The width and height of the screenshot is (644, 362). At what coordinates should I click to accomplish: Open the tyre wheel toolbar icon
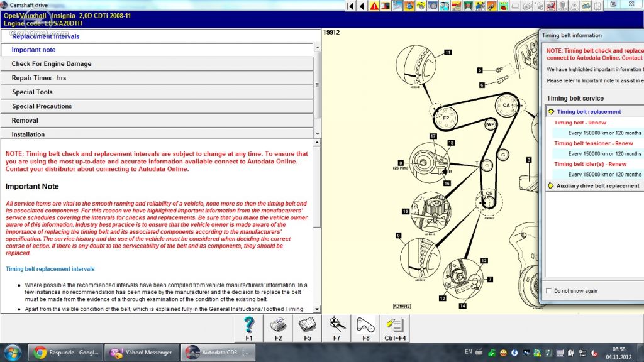(433, 6)
